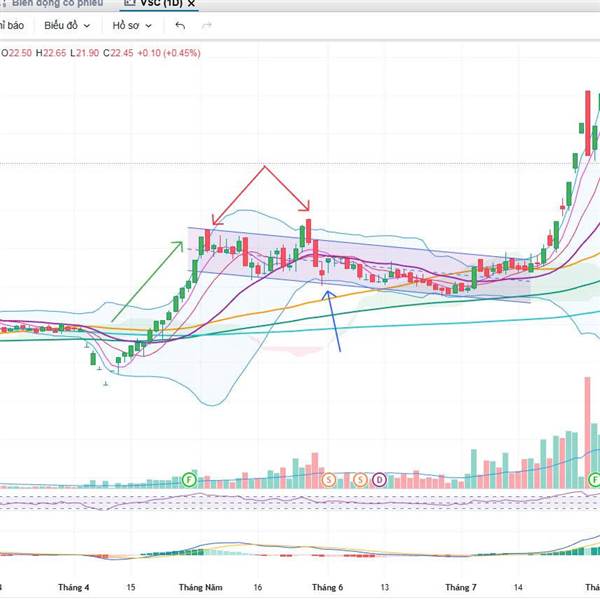Click the high price H22.65 value
The height and width of the screenshot is (600, 600).
click(x=51, y=53)
